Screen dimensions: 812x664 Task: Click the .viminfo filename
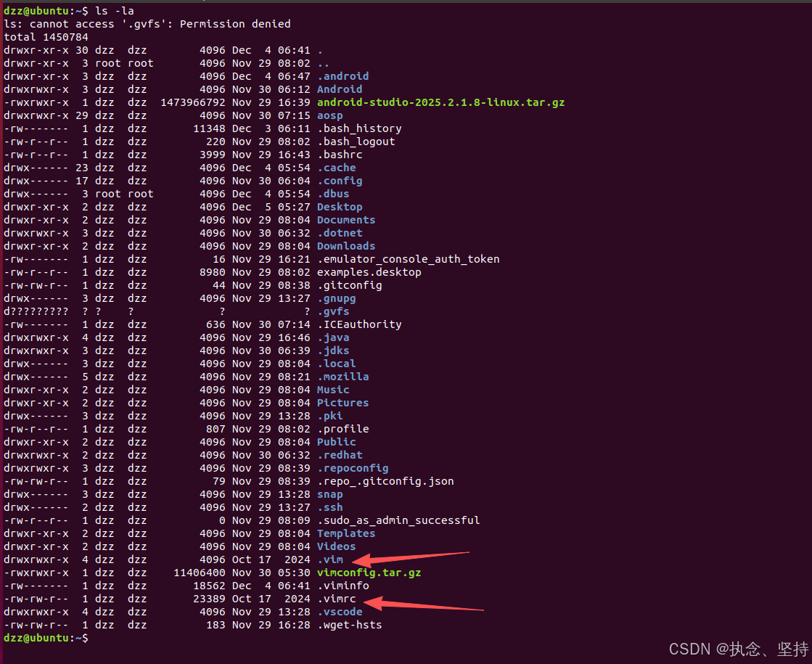[343, 586]
